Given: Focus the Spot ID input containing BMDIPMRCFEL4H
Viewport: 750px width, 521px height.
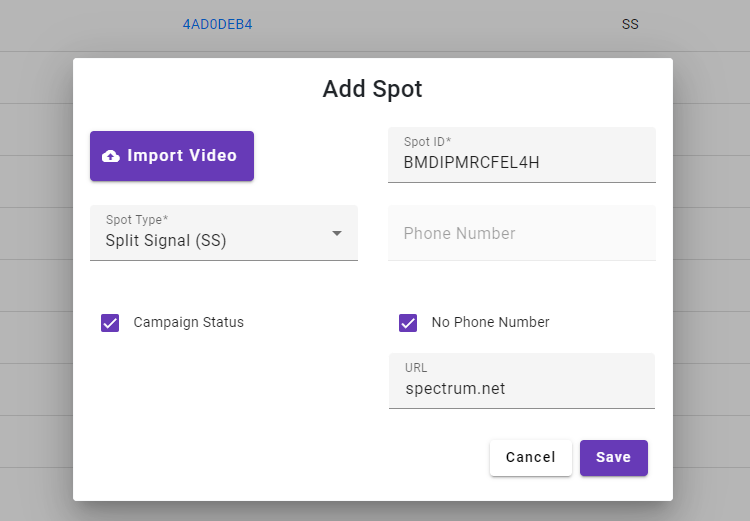Looking at the screenshot, I should pyautogui.click(x=522, y=155).
